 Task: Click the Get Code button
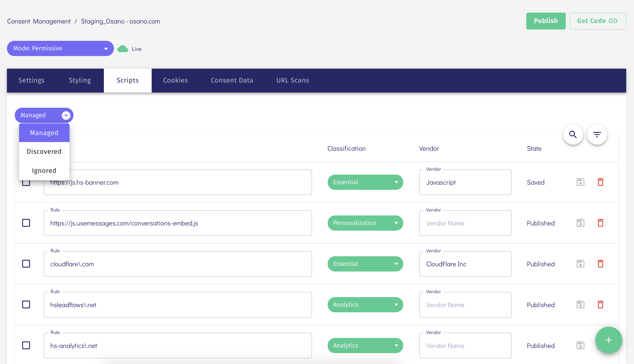597,21
